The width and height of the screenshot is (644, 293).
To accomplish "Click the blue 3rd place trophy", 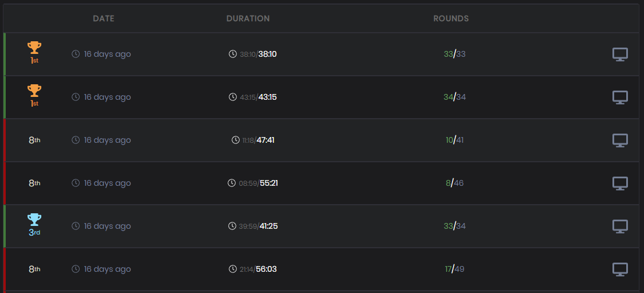I will [x=34, y=220].
